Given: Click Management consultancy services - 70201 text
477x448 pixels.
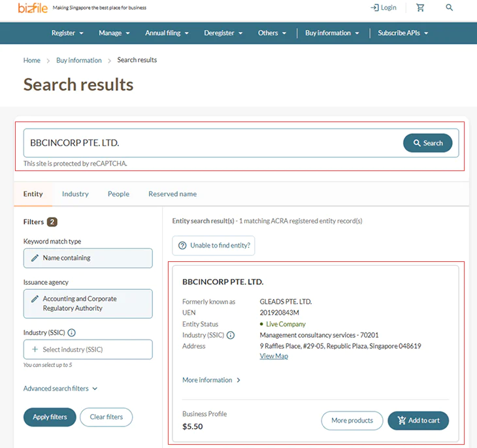Looking at the screenshot, I should (319, 335).
